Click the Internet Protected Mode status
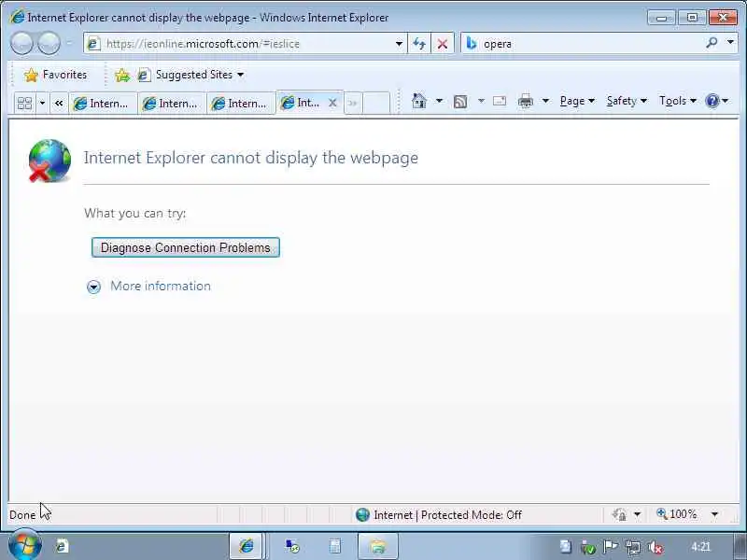 tap(438, 515)
